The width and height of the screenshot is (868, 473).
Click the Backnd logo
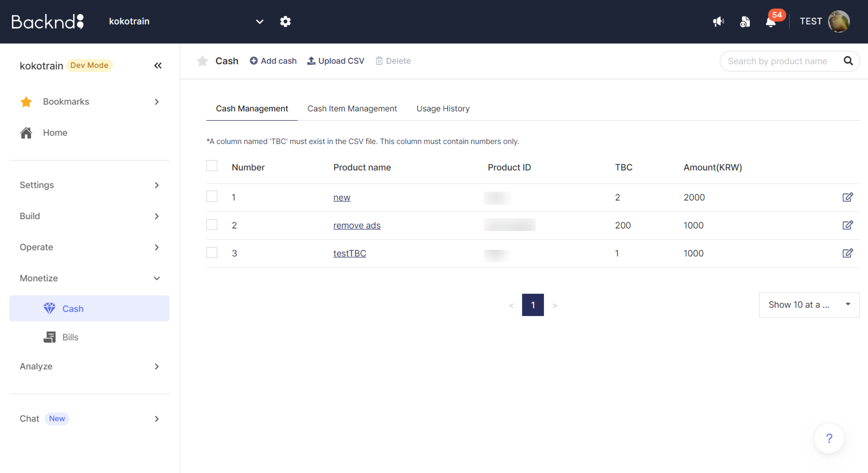[x=48, y=21]
